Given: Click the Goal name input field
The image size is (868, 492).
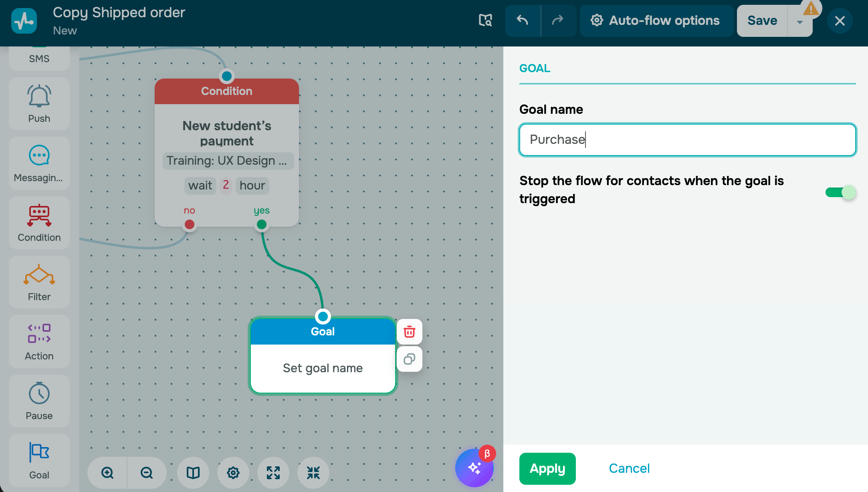Looking at the screenshot, I should tap(687, 139).
